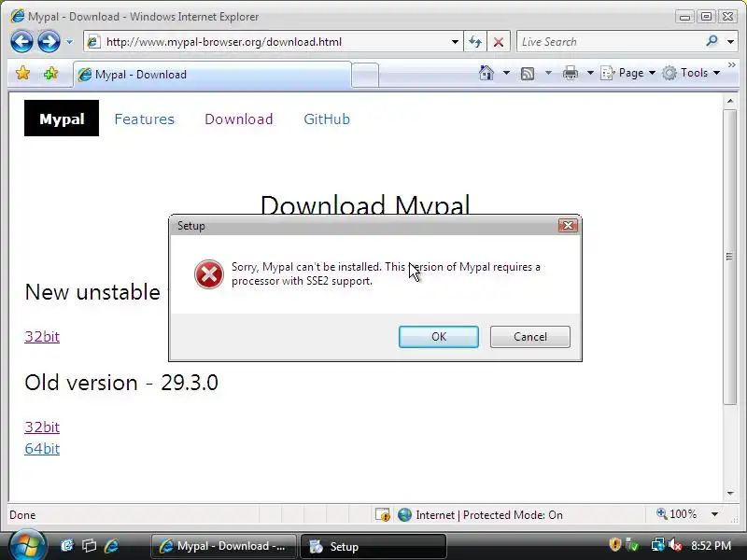747x560 pixels.
Task: Open the Download navigation link
Action: tap(239, 119)
